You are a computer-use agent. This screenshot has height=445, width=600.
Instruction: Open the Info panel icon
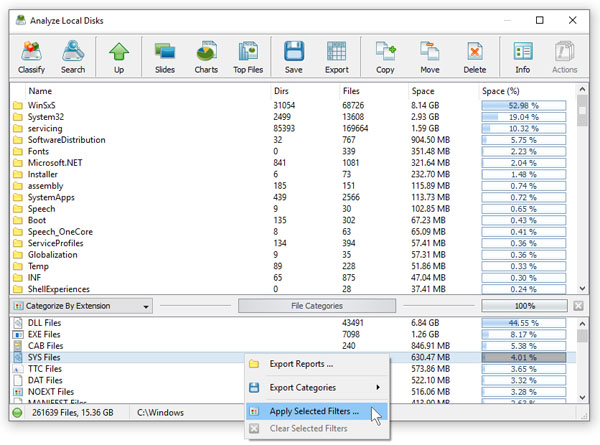click(522, 57)
